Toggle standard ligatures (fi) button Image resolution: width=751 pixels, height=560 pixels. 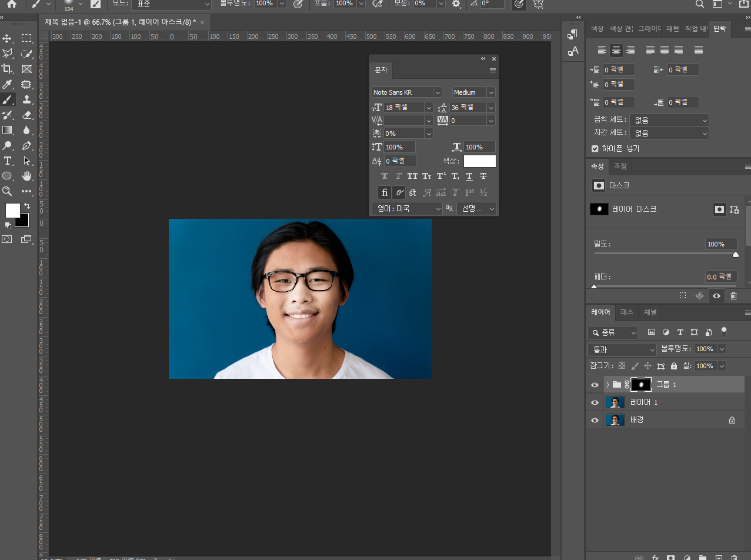coord(385,192)
